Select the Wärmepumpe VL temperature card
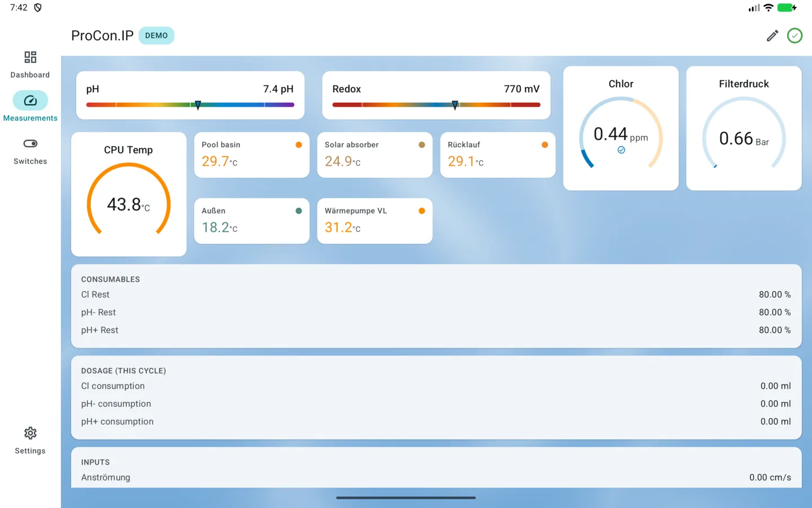The image size is (812, 508). click(374, 221)
